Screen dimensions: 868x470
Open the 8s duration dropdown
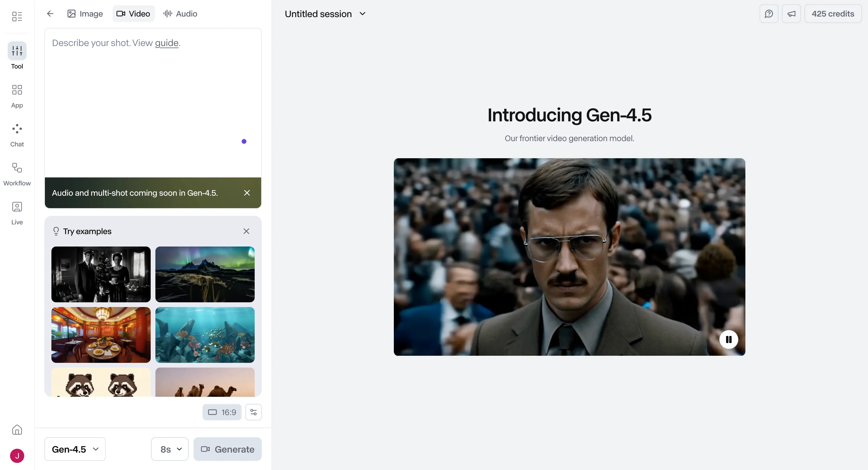170,449
